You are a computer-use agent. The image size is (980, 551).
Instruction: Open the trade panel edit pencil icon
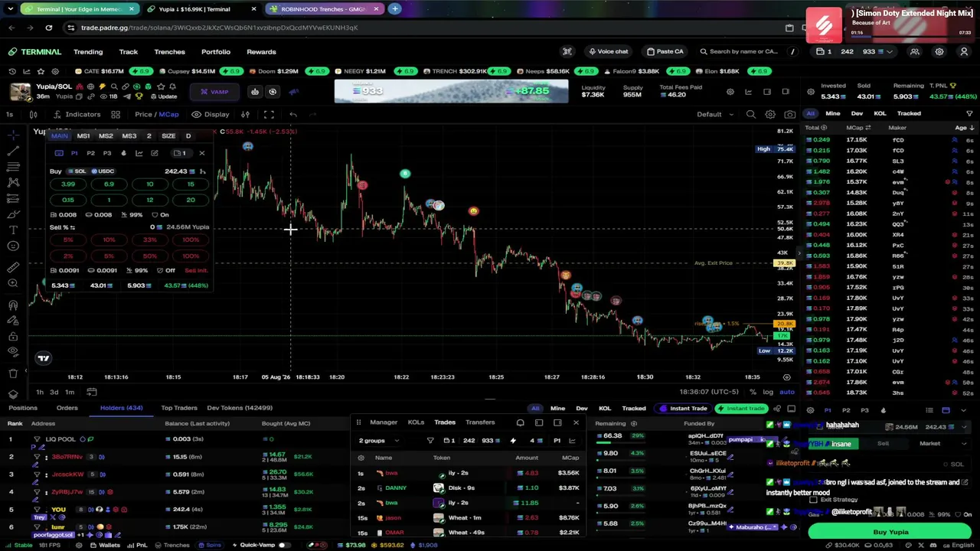154,153
